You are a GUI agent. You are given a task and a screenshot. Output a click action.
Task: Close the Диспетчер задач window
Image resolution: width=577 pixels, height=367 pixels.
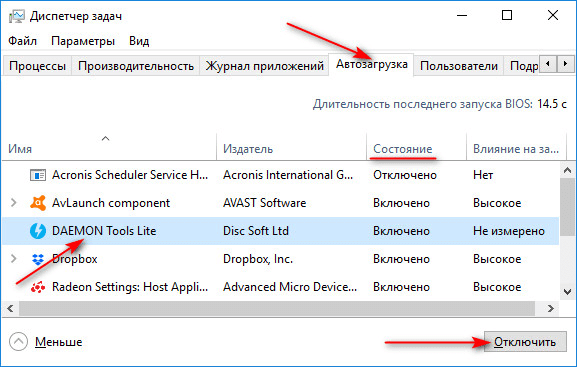pos(553,15)
